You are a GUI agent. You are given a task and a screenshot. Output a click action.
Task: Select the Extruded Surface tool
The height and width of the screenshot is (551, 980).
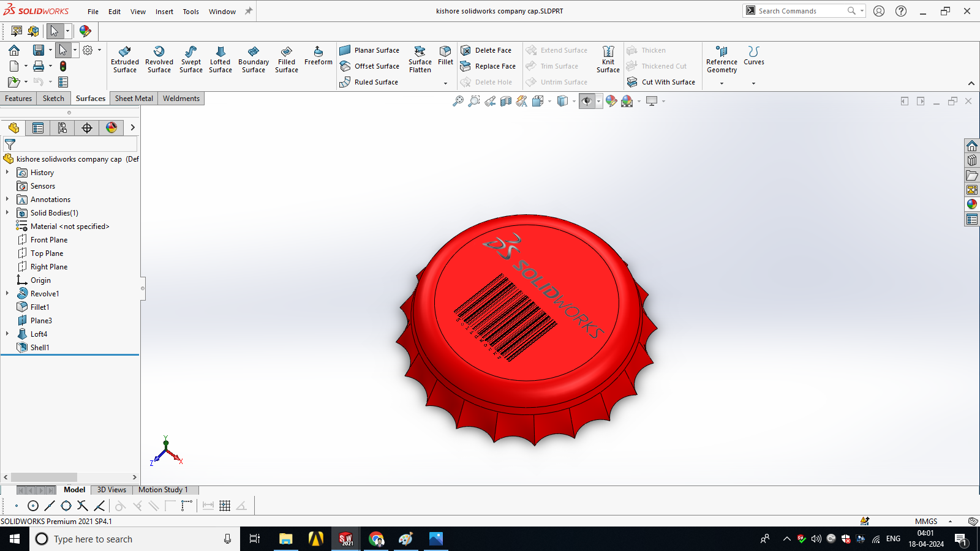(x=125, y=59)
